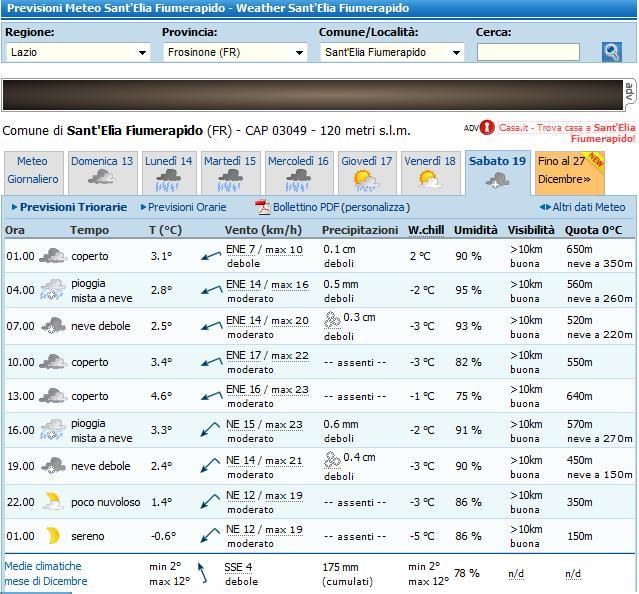Image resolution: width=639 pixels, height=594 pixels.
Task: Click the moon icon in sereno row
Action: pyautogui.click(x=52, y=536)
